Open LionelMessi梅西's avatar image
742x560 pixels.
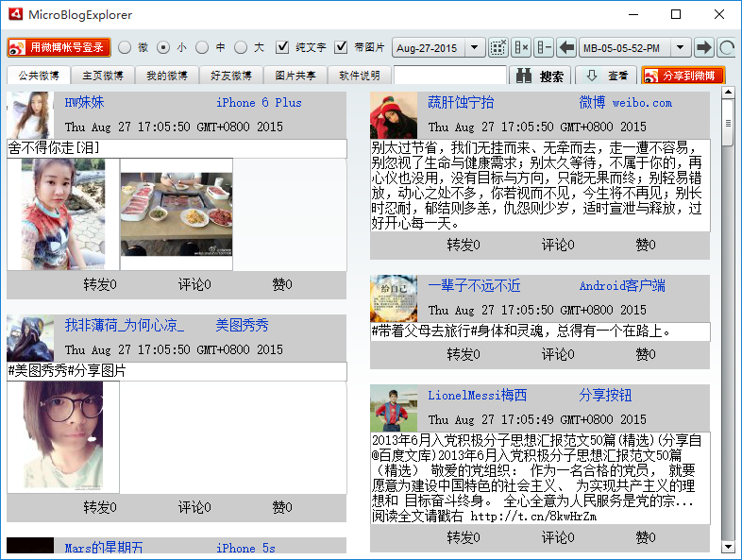(394, 408)
